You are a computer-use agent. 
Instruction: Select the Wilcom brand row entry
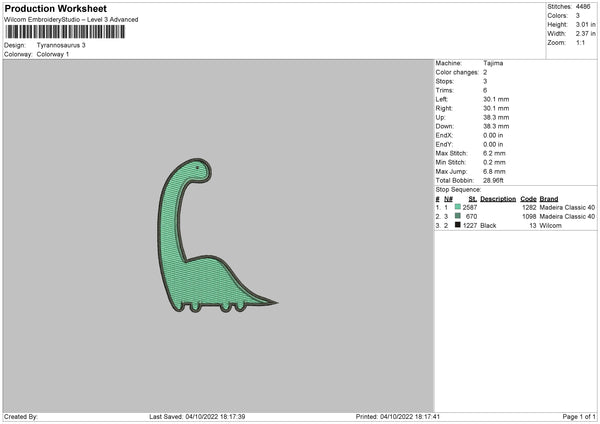tap(550, 226)
